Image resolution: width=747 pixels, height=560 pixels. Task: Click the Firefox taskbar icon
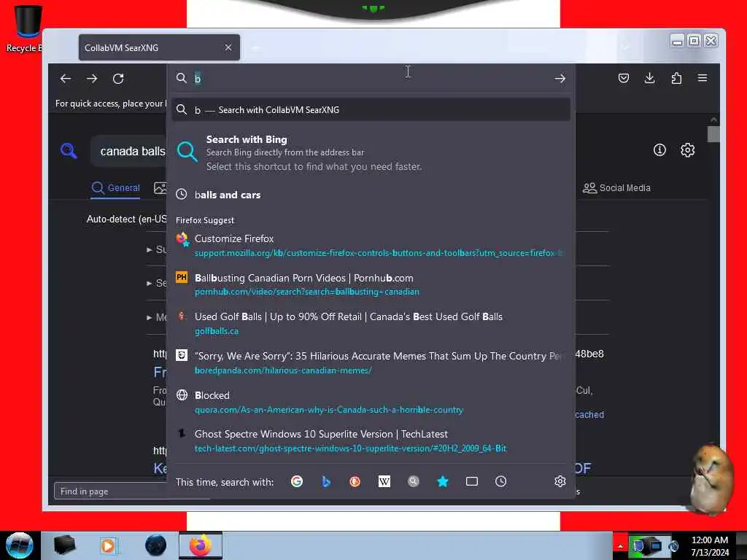tap(201, 545)
